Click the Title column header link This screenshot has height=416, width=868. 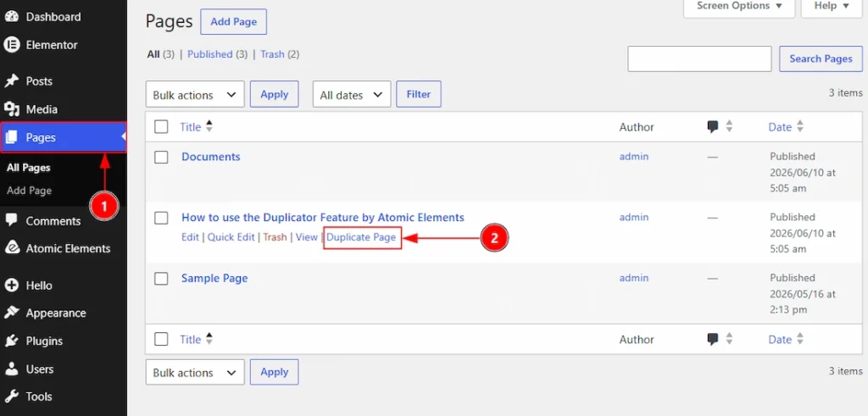[x=191, y=127]
